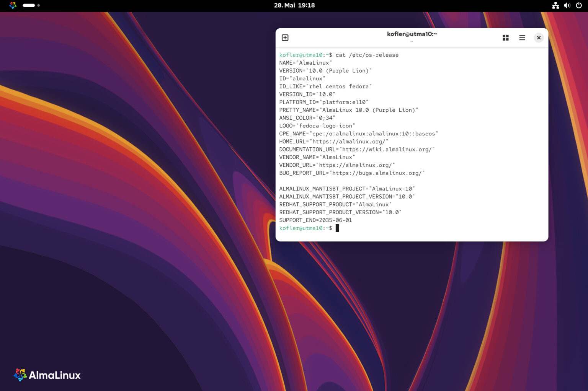Select the kofler@utma10 terminal tab title
The height and width of the screenshot is (391, 588).
(x=412, y=34)
